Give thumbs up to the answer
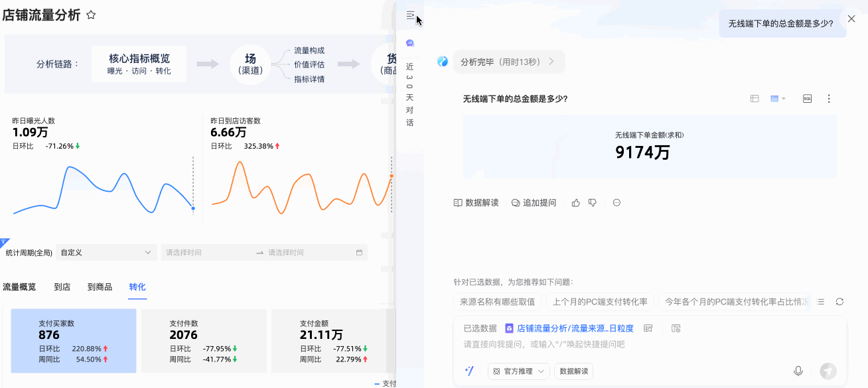 pos(576,203)
